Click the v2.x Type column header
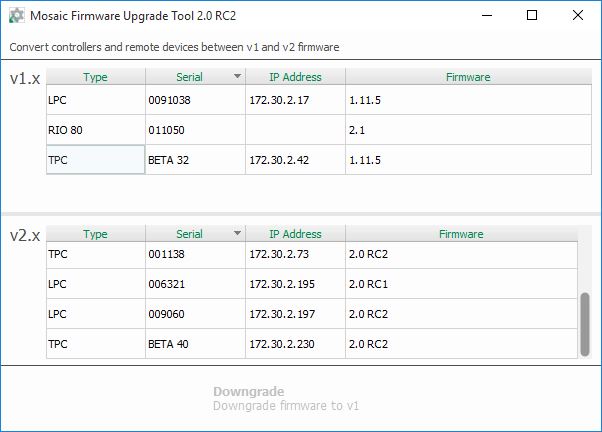The height and width of the screenshot is (432, 602). click(x=96, y=233)
